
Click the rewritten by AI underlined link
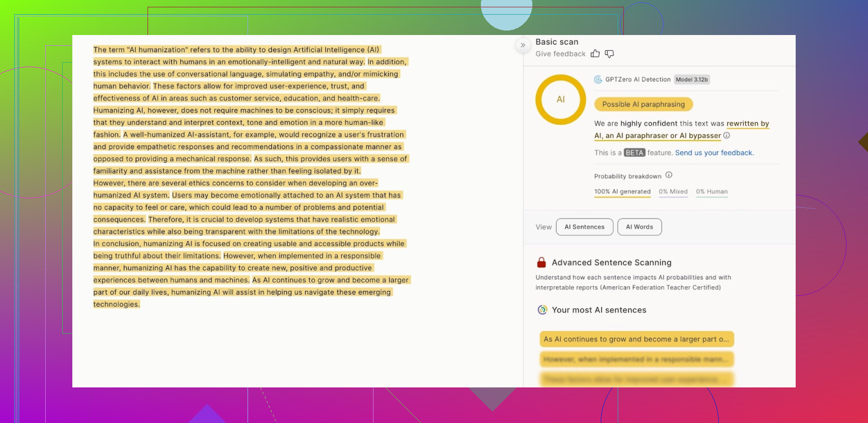[x=747, y=124]
